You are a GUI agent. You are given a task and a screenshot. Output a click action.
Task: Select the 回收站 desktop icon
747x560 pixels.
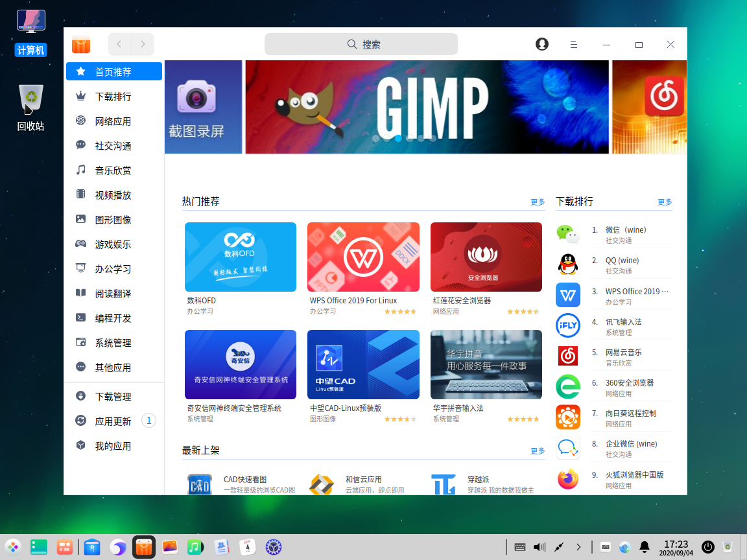click(31, 108)
